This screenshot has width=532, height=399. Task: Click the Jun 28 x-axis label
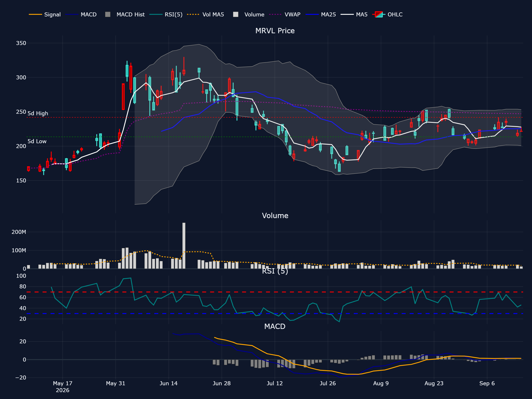(222, 383)
